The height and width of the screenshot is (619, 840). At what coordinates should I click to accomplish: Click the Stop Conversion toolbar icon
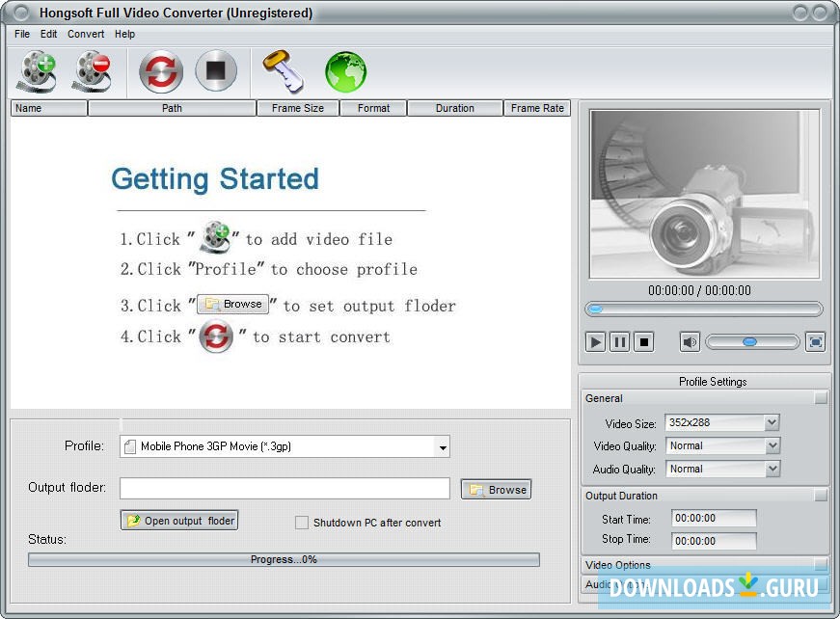coord(216,70)
